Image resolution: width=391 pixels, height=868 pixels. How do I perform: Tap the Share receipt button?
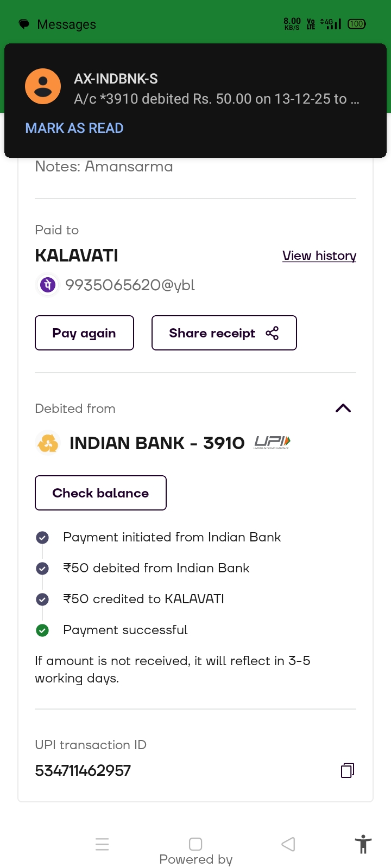224,333
